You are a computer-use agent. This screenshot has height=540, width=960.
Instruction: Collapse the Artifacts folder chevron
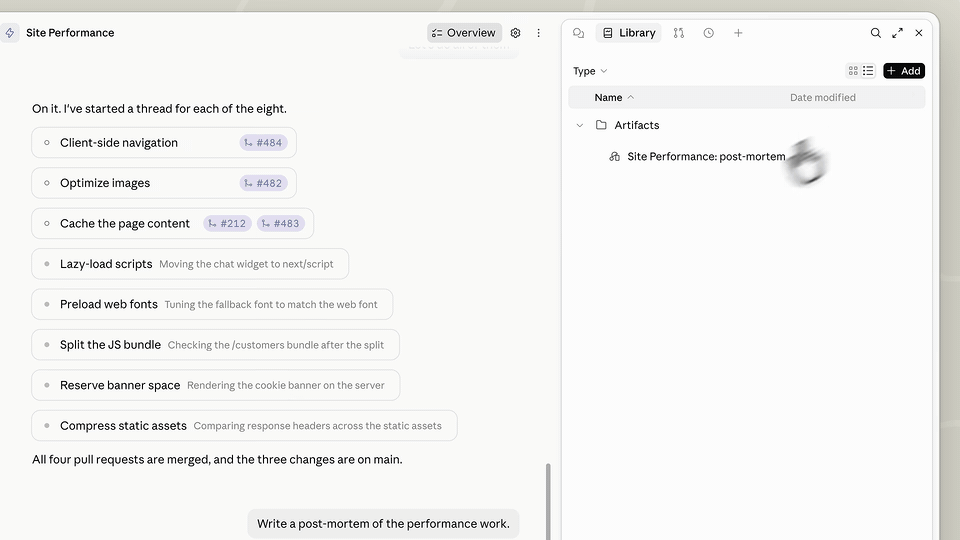580,125
